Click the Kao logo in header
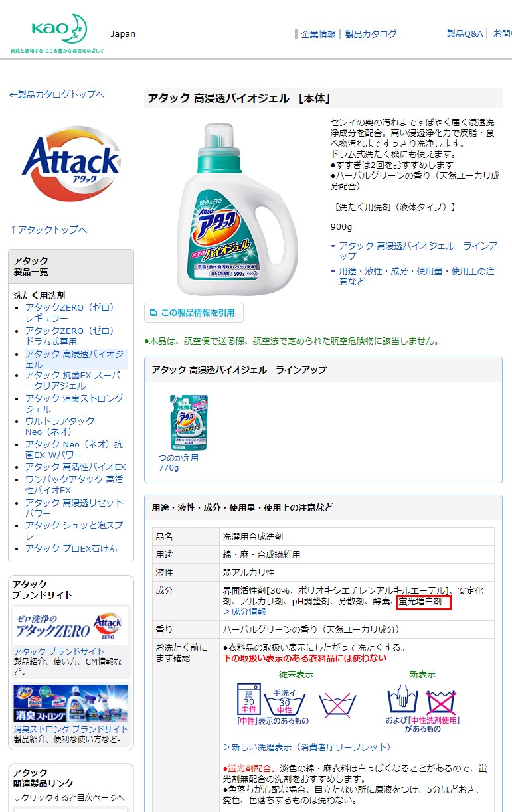 [x=57, y=34]
